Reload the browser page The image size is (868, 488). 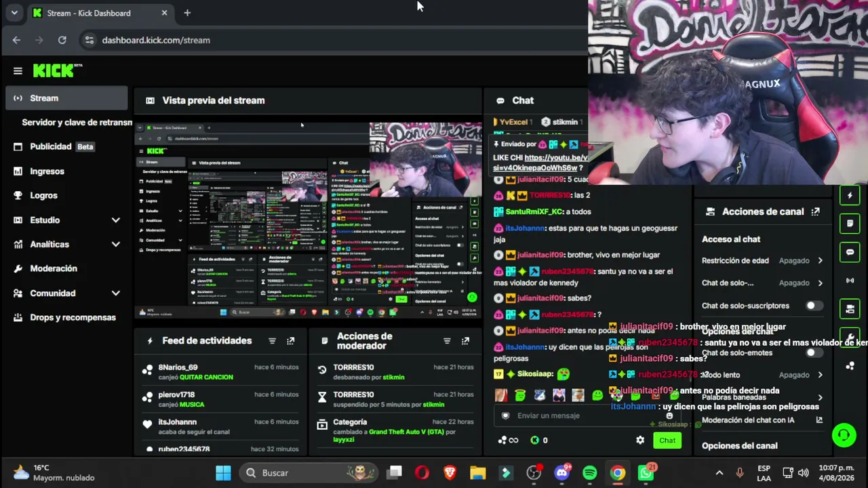[x=62, y=40]
